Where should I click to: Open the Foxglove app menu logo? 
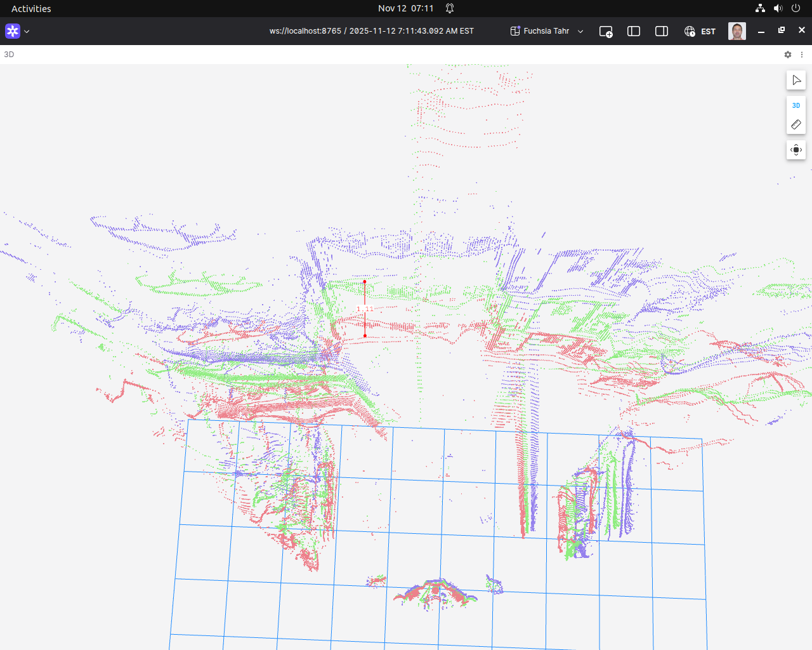(x=13, y=31)
